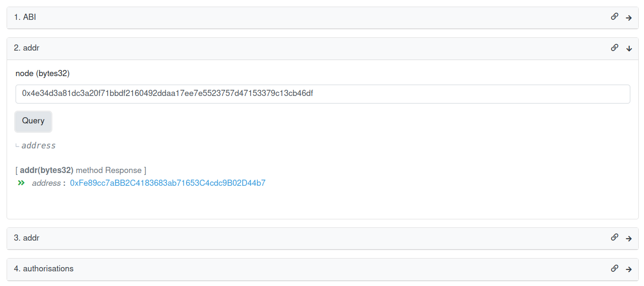Click the 'node (bytes32)' parameter label
This screenshot has height=286, width=644.
[x=42, y=73]
